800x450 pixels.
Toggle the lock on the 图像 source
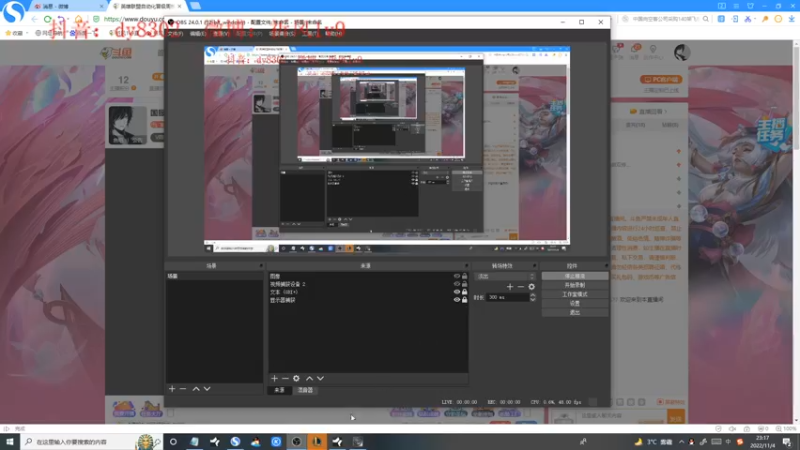coord(464,276)
